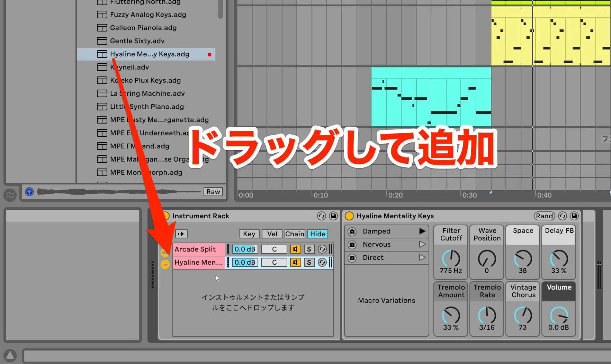
Task: Click the Hide zone editor tab
Action: tap(317, 234)
